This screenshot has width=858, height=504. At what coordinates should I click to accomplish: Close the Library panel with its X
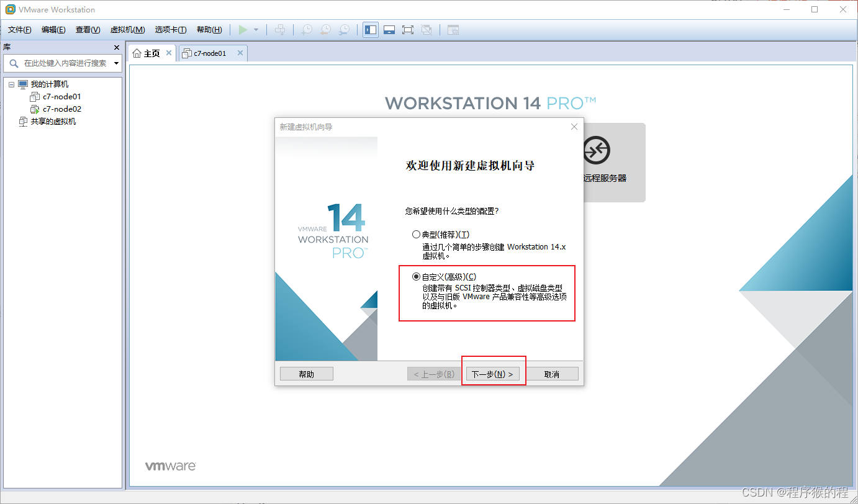117,47
